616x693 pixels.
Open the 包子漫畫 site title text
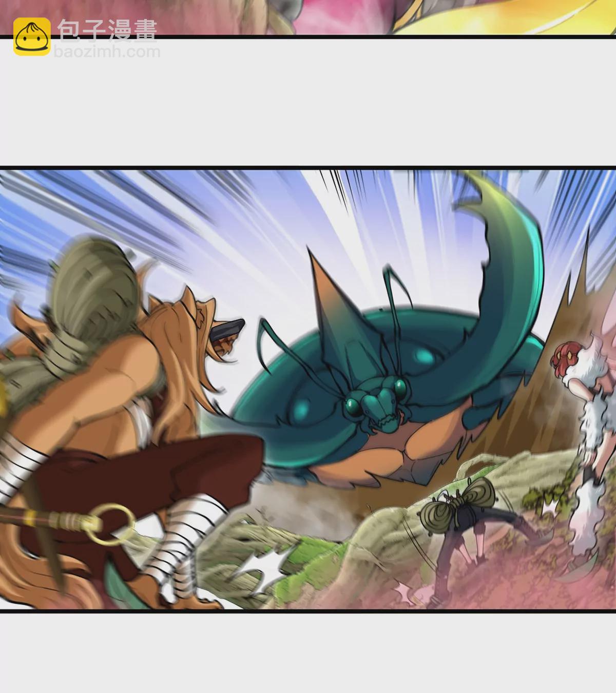pyautogui.click(x=107, y=30)
